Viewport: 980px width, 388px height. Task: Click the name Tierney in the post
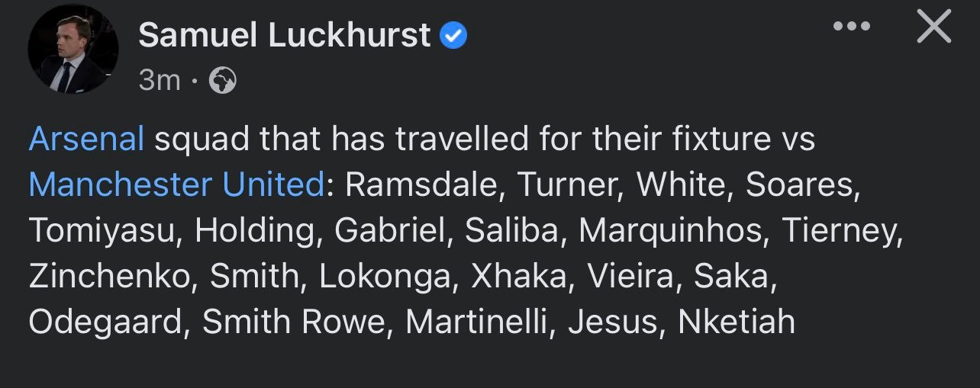[x=840, y=231]
